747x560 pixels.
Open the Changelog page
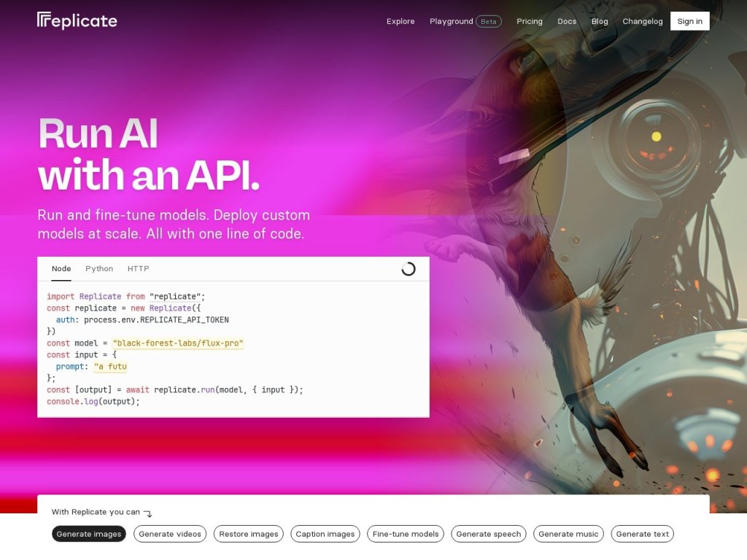pyautogui.click(x=642, y=21)
